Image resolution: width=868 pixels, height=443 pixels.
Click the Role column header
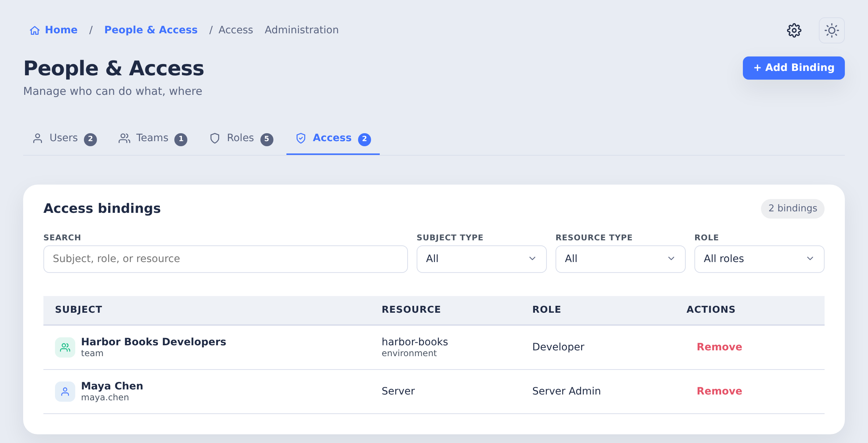pyautogui.click(x=546, y=310)
